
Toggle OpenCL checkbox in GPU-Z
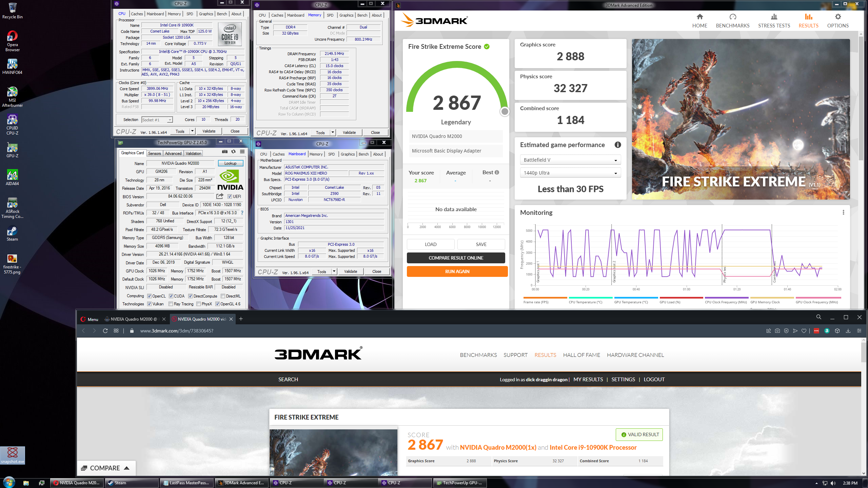[x=149, y=296]
